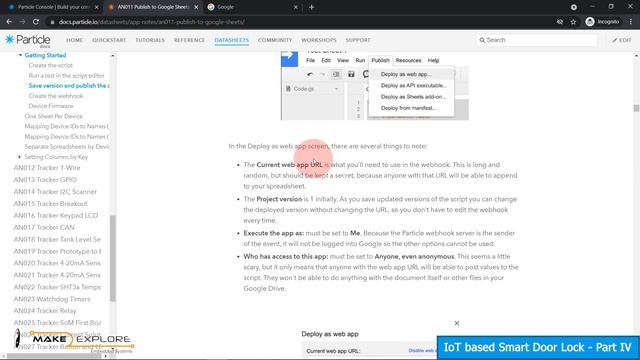Expand the Setting Columns by Key section

pos(19,157)
